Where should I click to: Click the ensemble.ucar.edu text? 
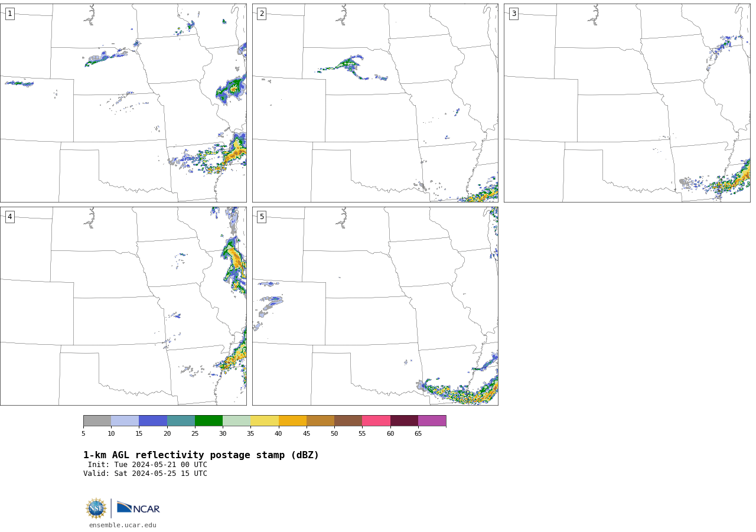pos(123,525)
